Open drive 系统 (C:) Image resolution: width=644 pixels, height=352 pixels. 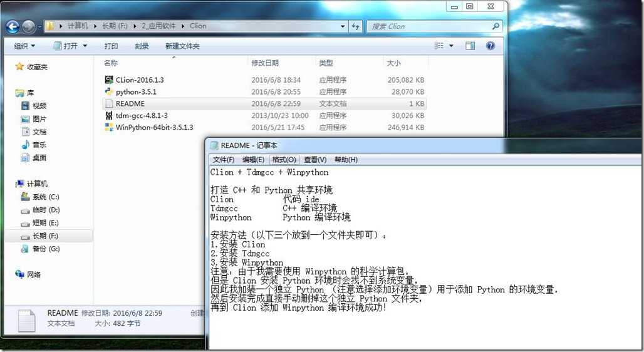(46, 197)
